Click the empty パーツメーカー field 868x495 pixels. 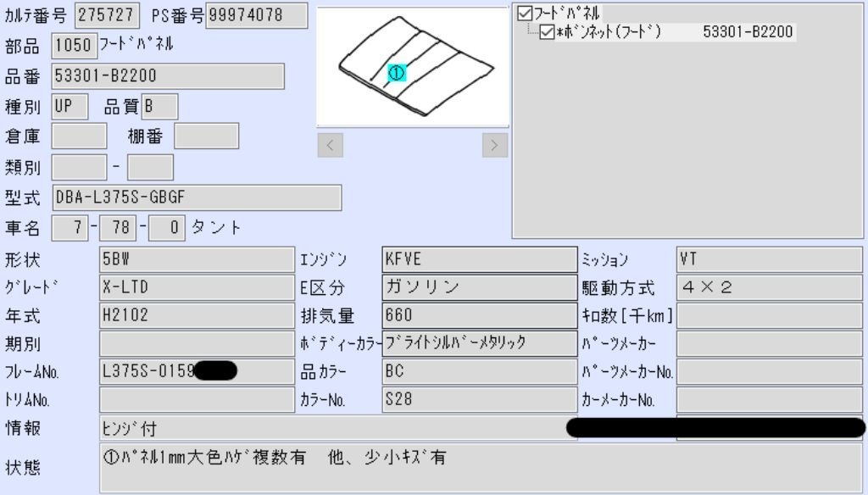(x=770, y=344)
